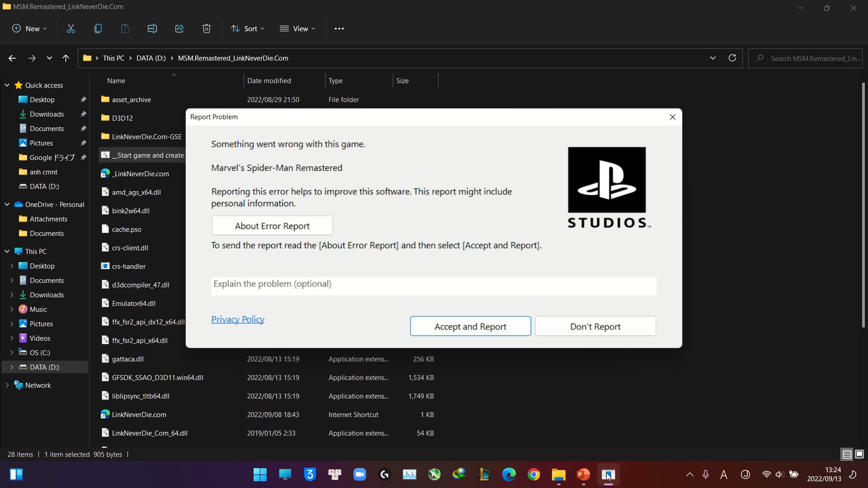868x488 pixels.
Task: Open the Privacy Policy link
Action: coord(238,319)
